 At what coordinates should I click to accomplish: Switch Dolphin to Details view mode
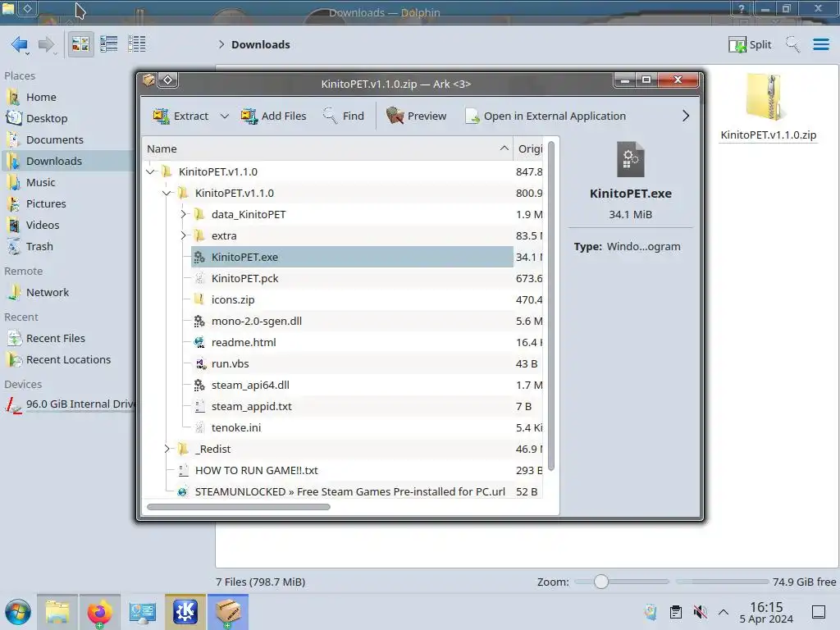(x=137, y=44)
